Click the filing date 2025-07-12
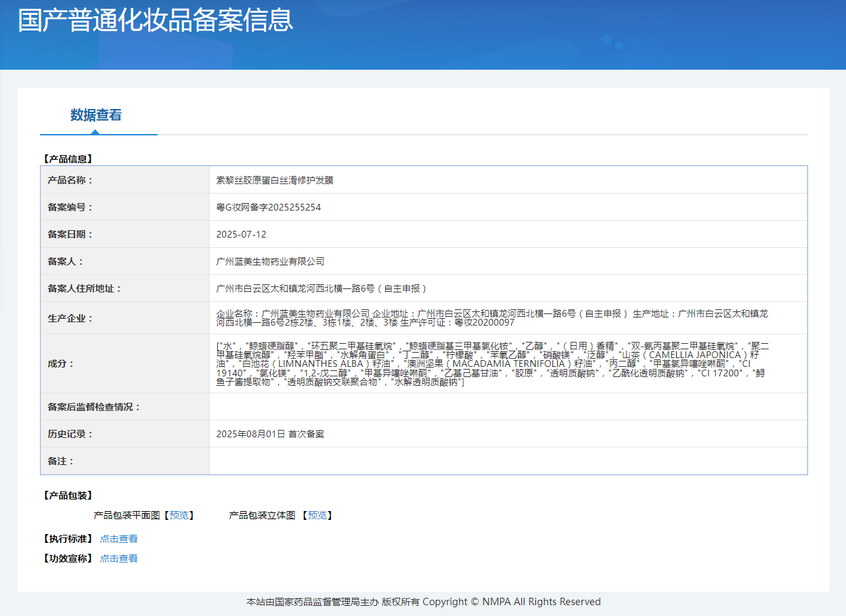 pos(241,234)
